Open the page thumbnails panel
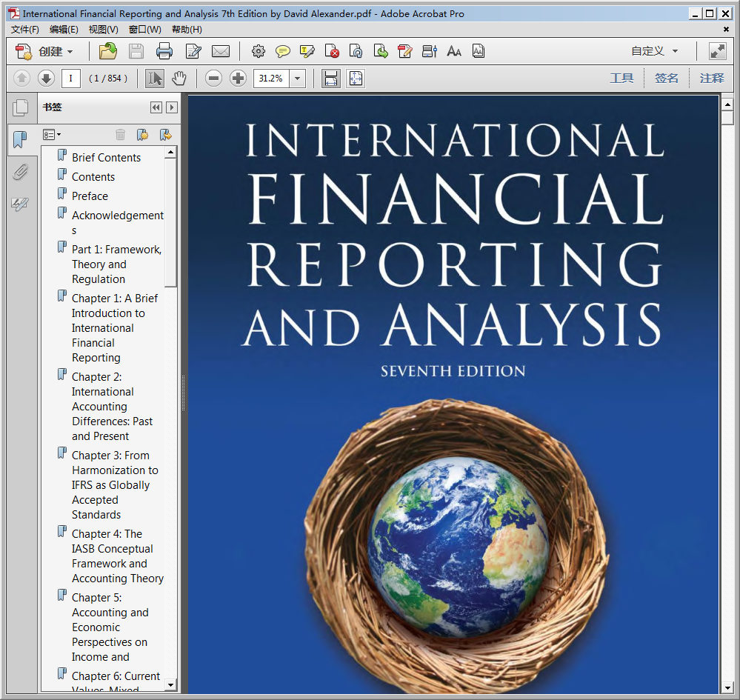 tap(21, 107)
